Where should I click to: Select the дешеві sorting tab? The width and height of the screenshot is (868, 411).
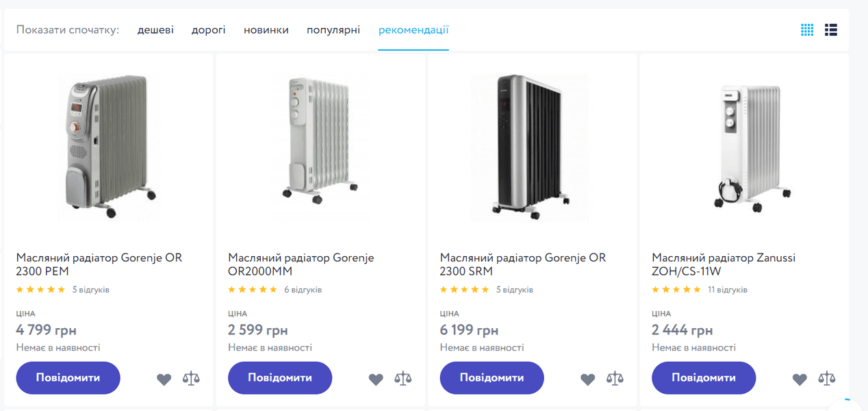155,29
